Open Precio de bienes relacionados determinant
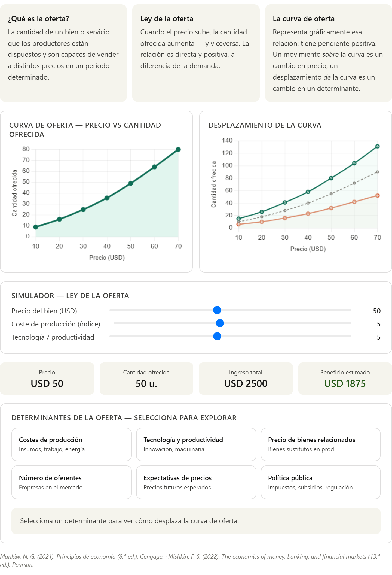 pyautogui.click(x=321, y=444)
